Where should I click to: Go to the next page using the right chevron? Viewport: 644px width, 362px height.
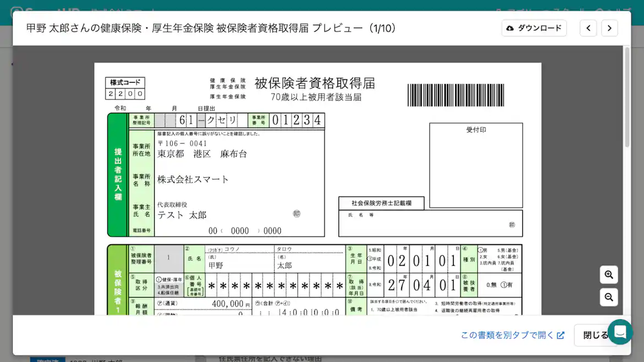(x=609, y=28)
